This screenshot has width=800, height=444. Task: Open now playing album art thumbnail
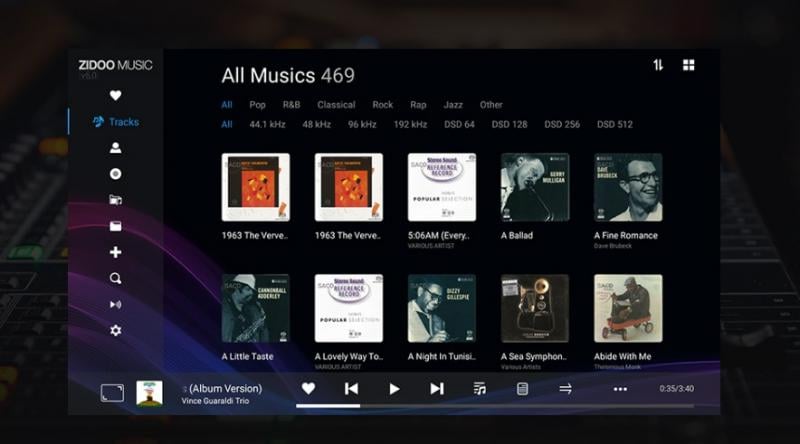click(x=149, y=393)
